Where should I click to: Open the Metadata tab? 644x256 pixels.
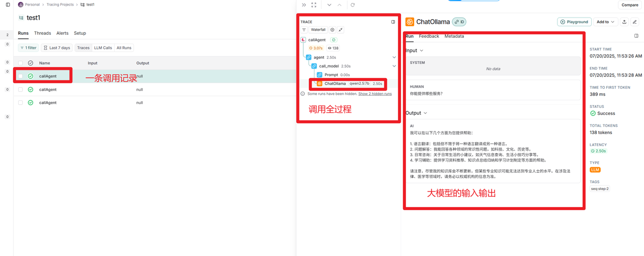click(x=454, y=36)
